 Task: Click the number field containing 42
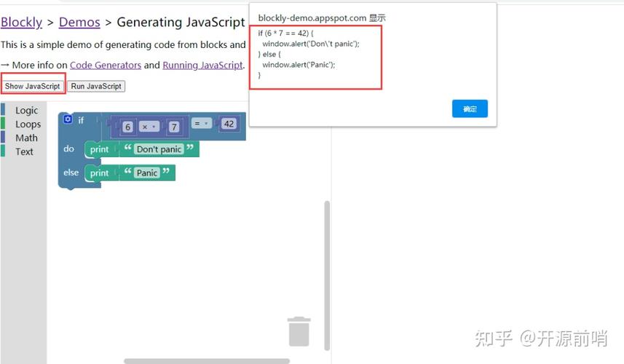pos(229,124)
